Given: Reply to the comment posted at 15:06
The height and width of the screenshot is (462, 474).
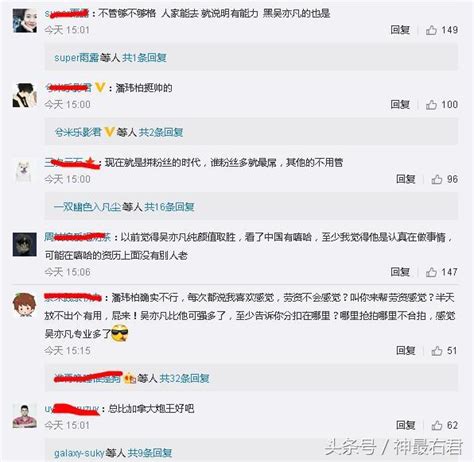Looking at the screenshot, I should pos(400,272).
